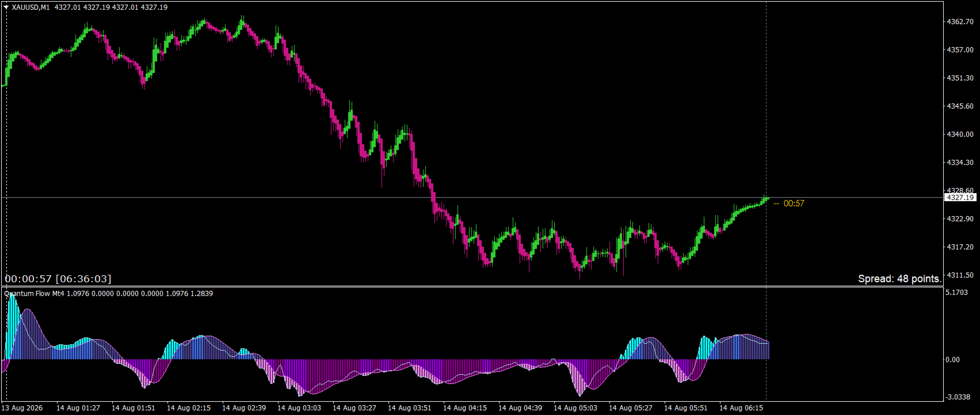Click the 4357.00 price scale label
This screenshot has width=980, height=415.
[960, 50]
